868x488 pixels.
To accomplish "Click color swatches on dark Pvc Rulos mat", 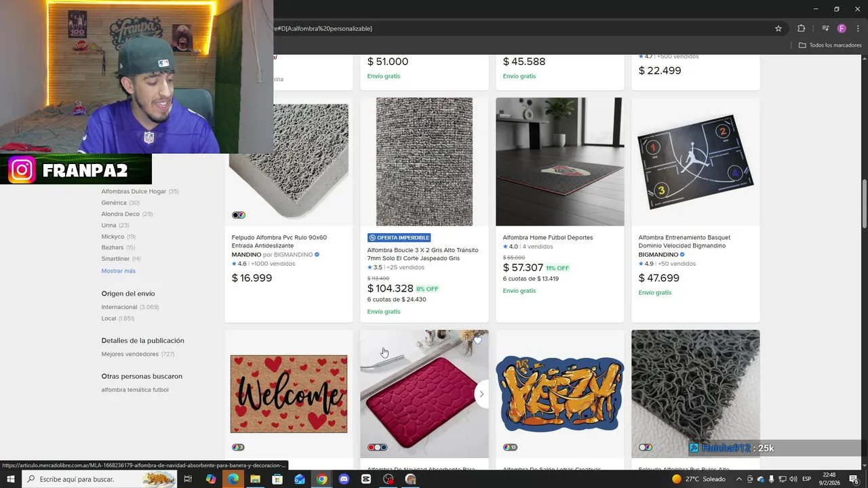I will [646, 447].
